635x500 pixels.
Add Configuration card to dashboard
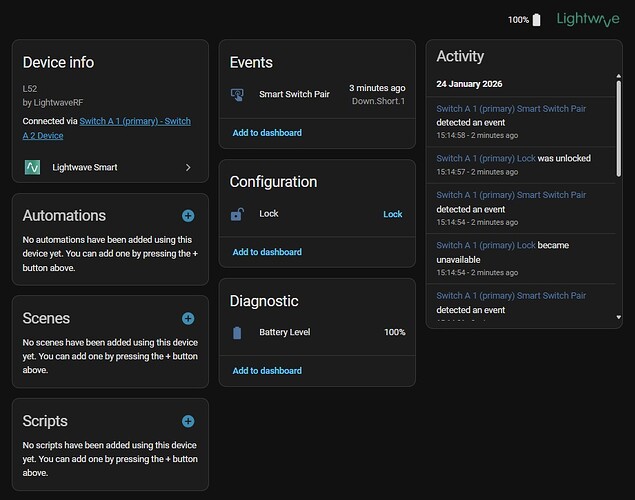pos(267,252)
